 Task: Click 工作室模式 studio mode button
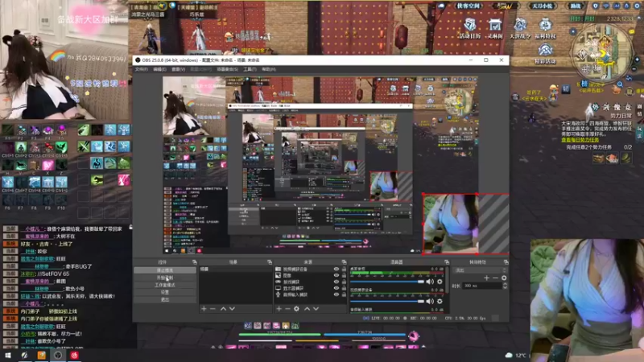click(x=165, y=285)
